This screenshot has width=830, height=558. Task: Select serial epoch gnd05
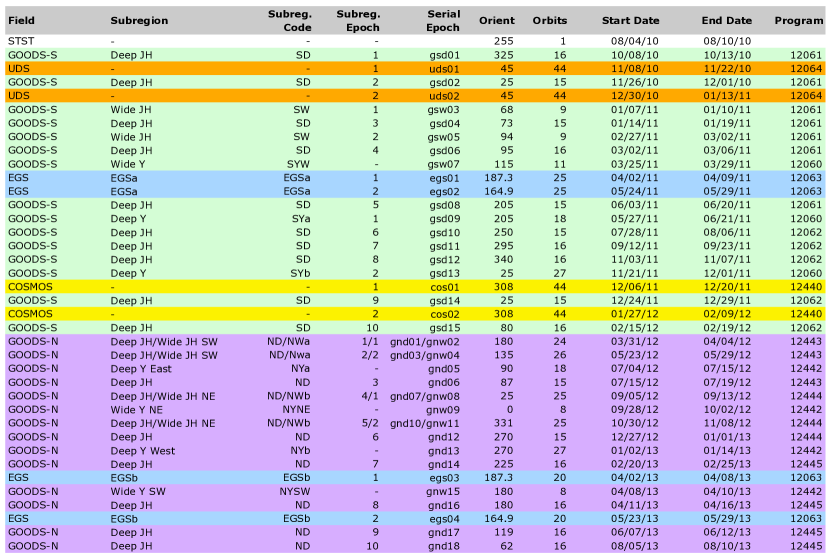point(444,369)
